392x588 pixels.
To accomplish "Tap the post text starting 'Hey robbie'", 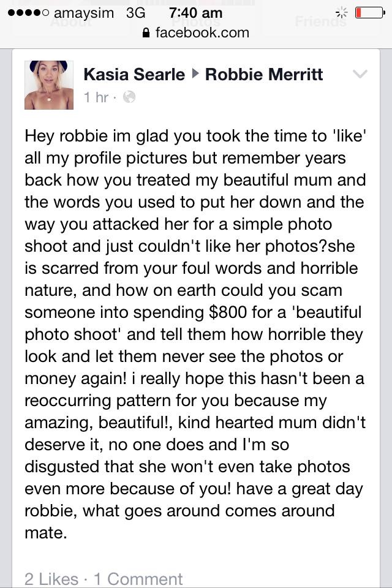I will click(x=195, y=334).
